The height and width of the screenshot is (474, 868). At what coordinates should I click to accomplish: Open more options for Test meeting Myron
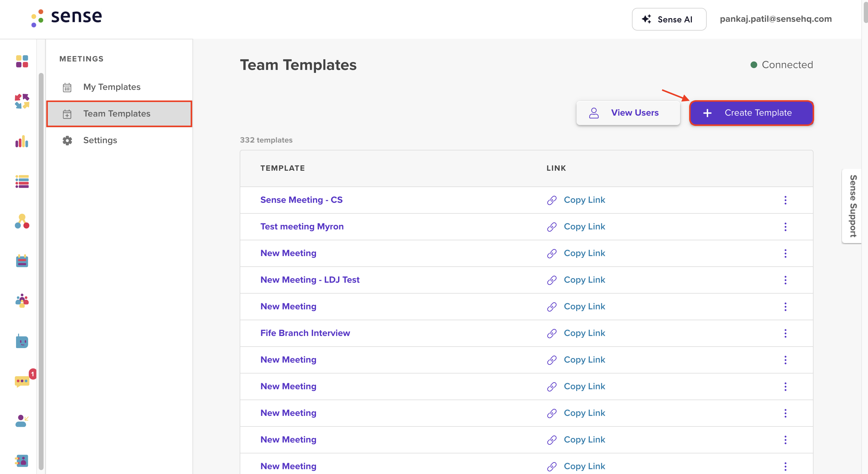[785, 227]
